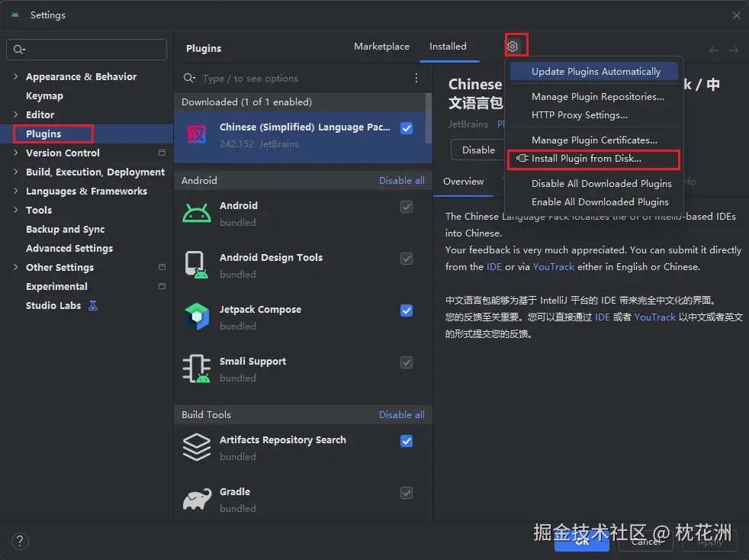Expand the Editor settings node
Screen dimensions: 749x560
tap(16, 114)
